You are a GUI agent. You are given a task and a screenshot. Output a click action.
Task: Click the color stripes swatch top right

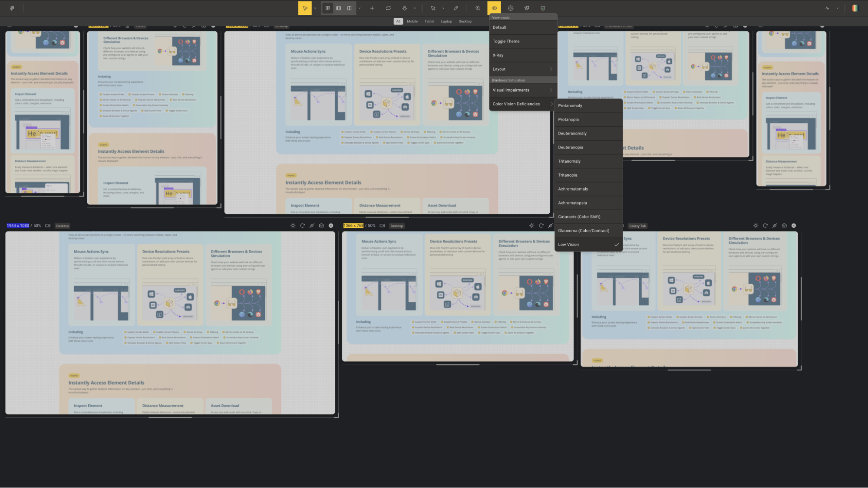point(855,8)
